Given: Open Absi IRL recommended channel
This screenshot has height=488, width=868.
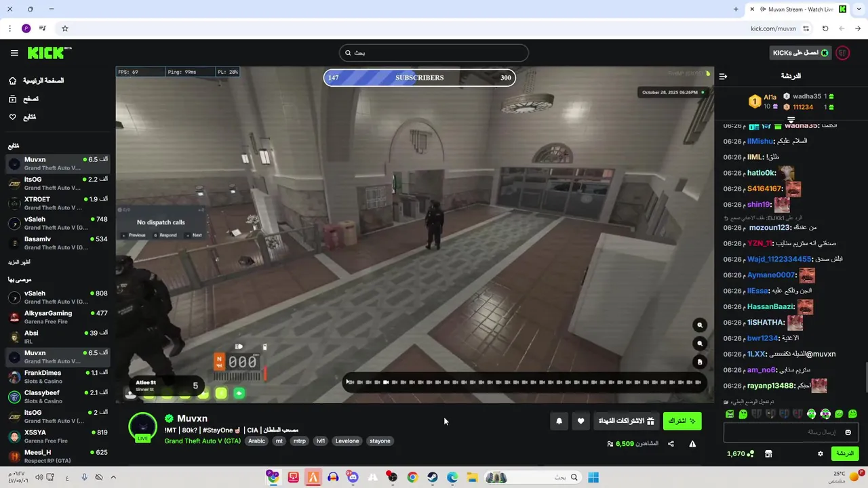Looking at the screenshot, I should [x=57, y=337].
